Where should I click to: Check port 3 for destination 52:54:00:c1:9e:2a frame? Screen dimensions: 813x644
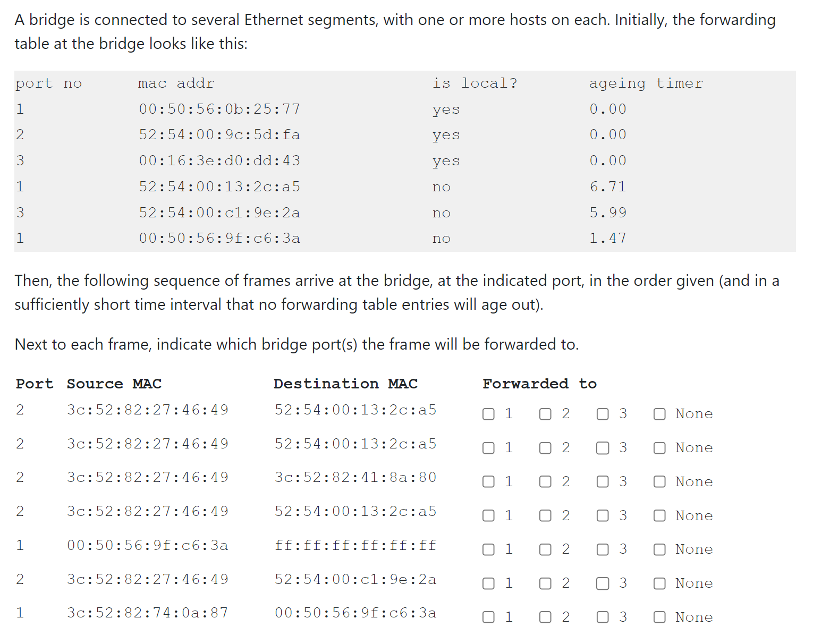(x=603, y=583)
